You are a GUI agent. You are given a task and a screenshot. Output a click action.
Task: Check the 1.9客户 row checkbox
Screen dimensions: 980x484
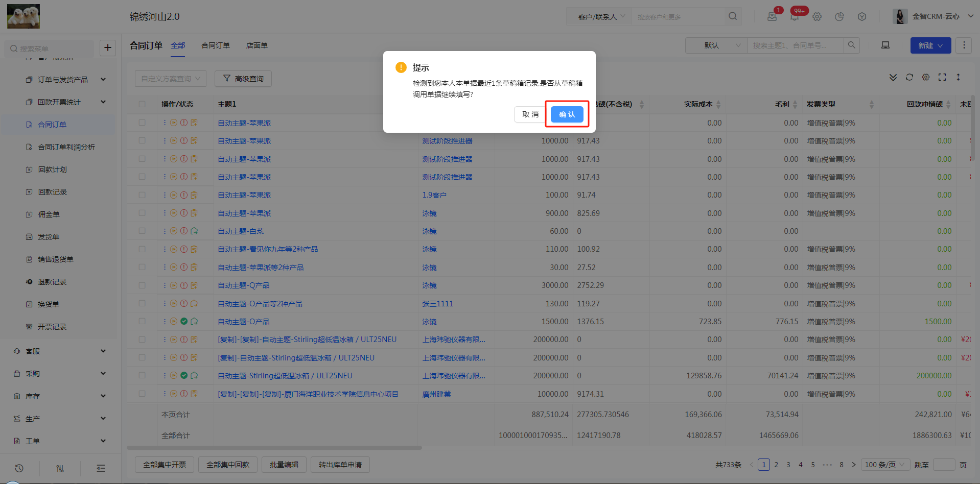click(x=142, y=195)
